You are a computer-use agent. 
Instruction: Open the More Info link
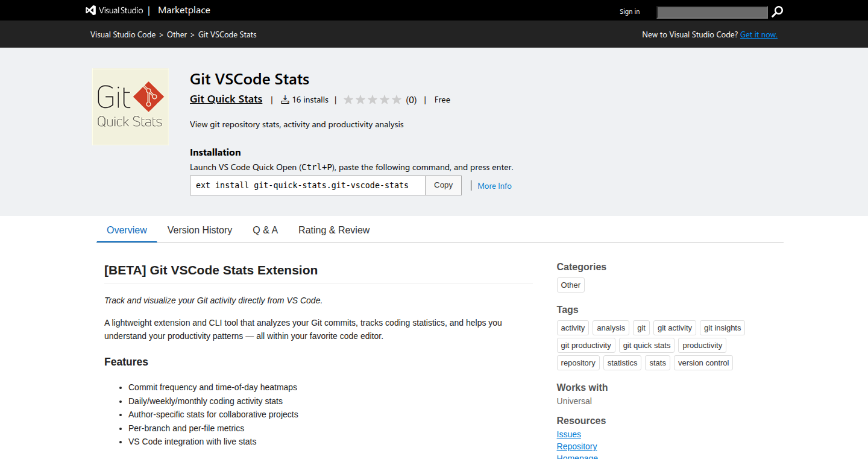coord(494,186)
